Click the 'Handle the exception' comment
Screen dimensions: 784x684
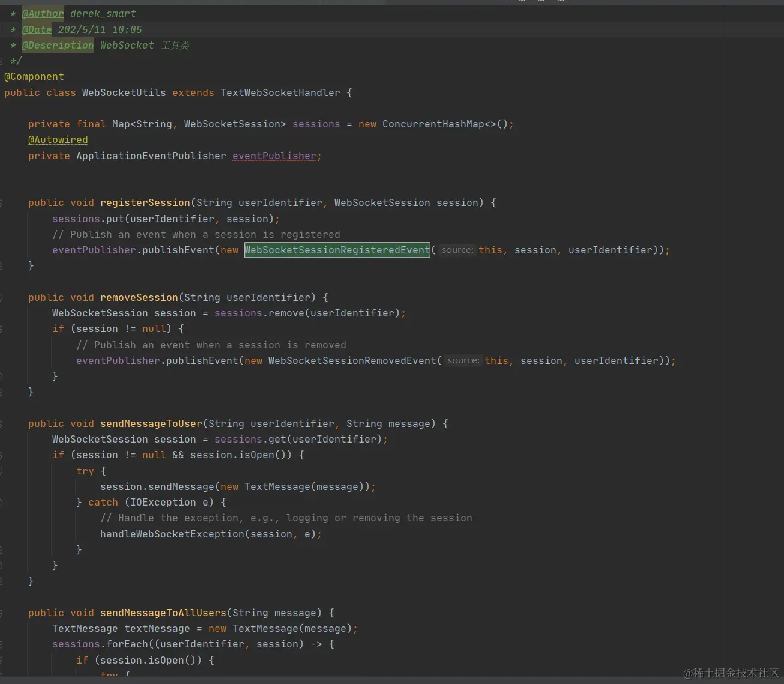pos(286,518)
